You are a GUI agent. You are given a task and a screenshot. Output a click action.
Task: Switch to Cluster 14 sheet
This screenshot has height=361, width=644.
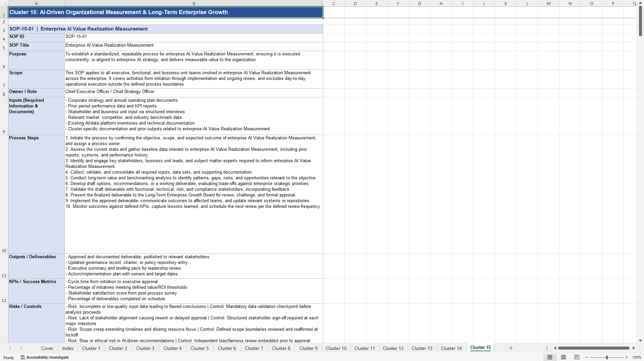tap(451, 348)
